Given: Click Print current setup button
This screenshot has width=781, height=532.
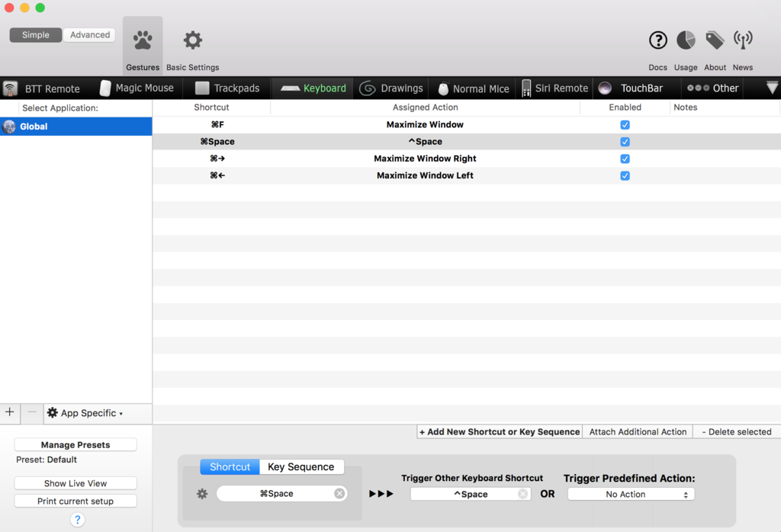Looking at the screenshot, I should (76, 502).
